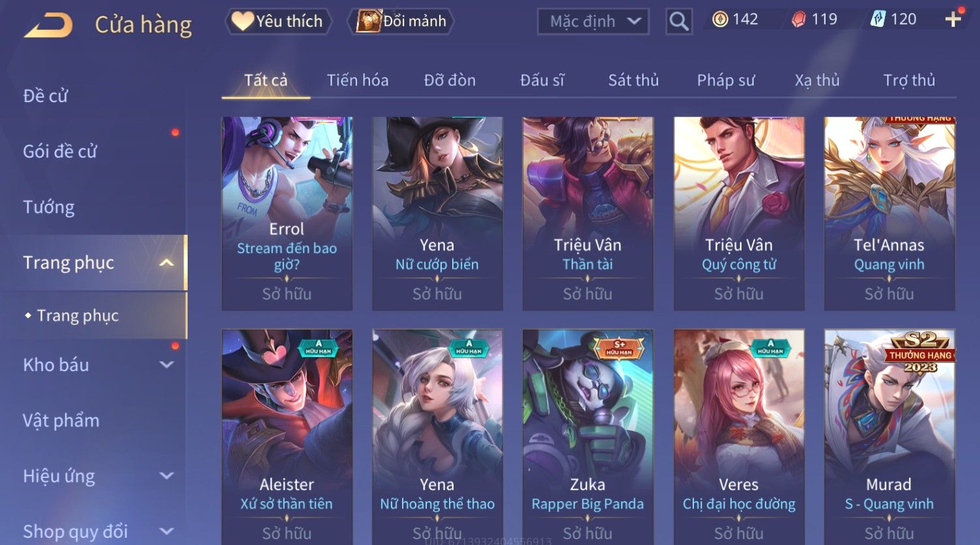Click the gold coin currency icon
The height and width of the screenshot is (545, 980).
click(719, 20)
